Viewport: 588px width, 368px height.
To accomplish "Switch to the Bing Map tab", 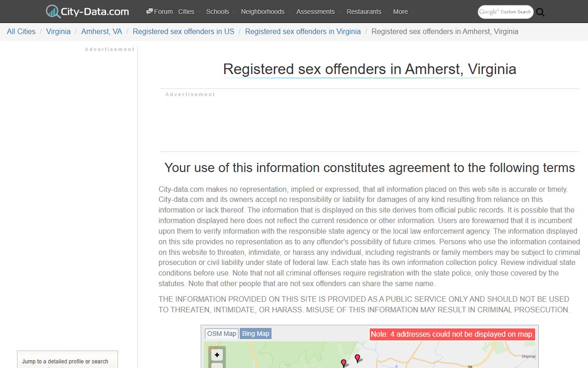I will coord(256,333).
